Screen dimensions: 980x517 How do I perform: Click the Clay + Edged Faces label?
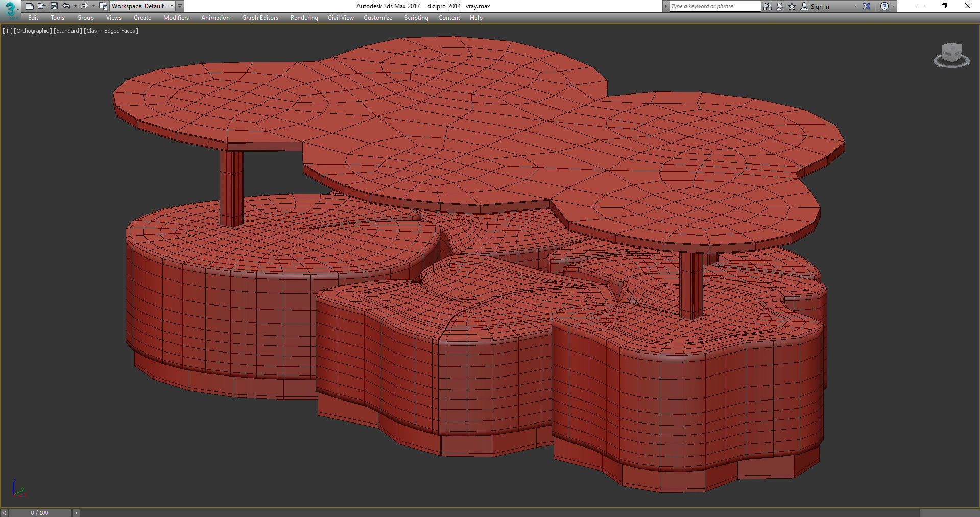(x=111, y=31)
